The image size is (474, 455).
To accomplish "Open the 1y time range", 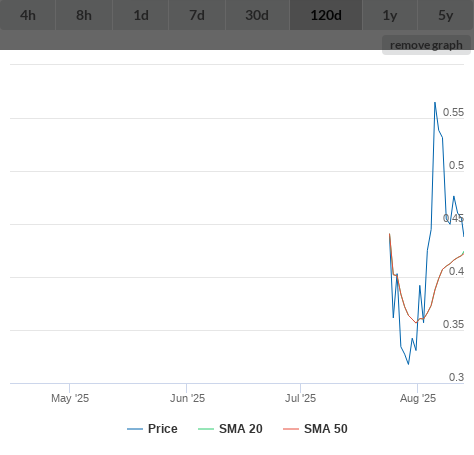I will 390,15.
